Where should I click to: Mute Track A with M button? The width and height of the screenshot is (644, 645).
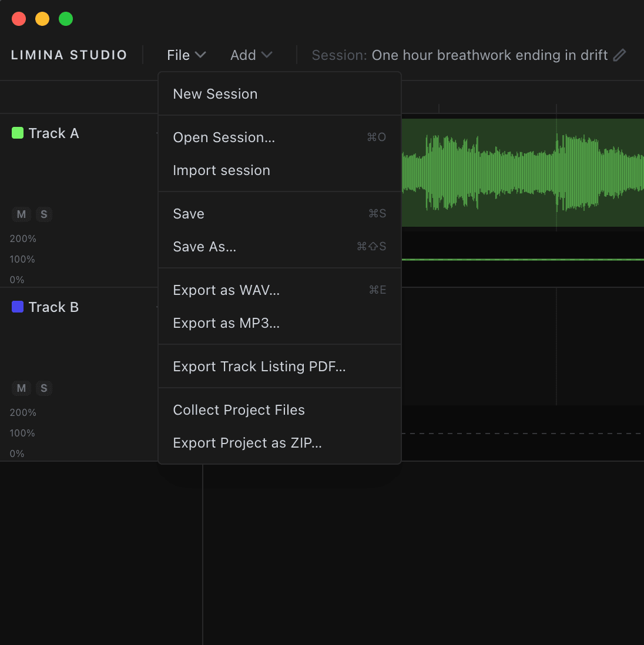21,214
